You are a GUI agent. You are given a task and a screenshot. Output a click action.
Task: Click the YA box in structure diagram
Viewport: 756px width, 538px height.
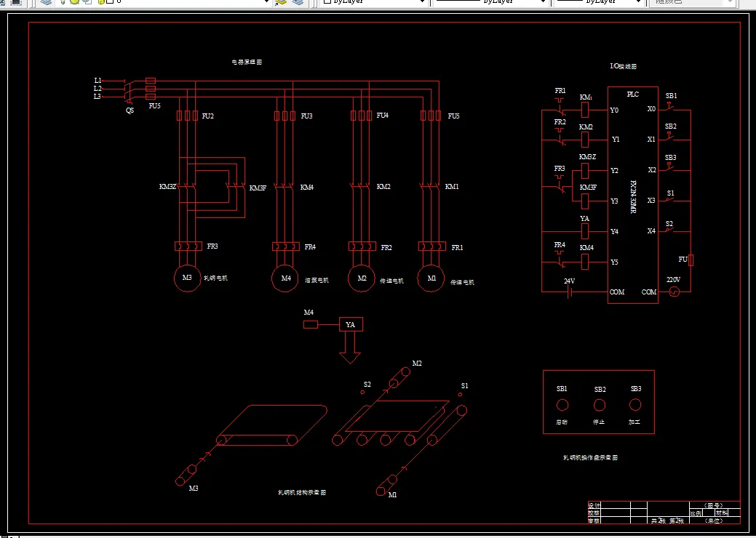pos(351,325)
